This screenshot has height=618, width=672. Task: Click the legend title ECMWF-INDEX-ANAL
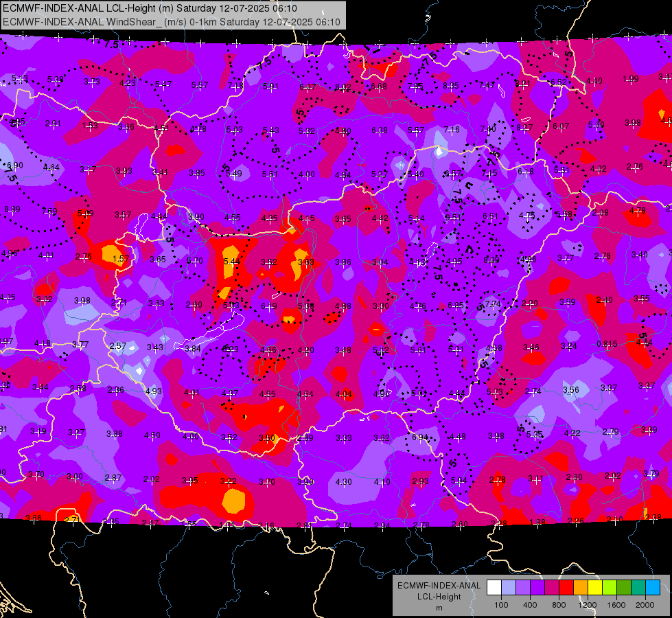[439, 586]
